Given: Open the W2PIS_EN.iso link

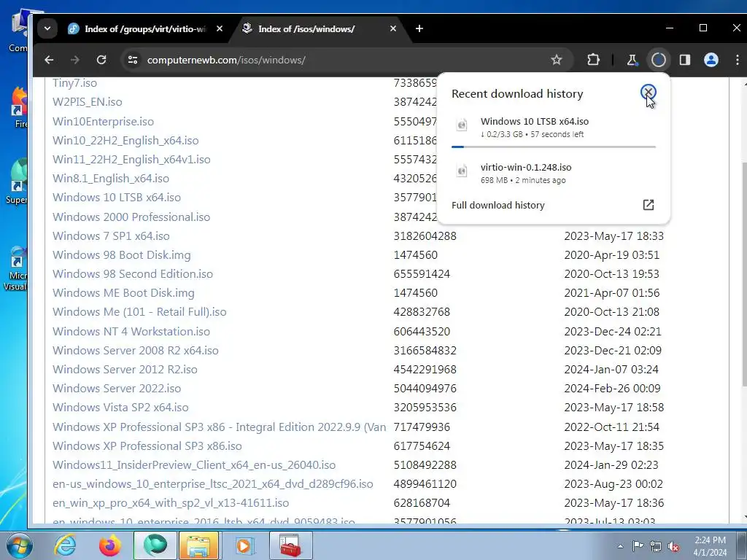Looking at the screenshot, I should (x=88, y=102).
